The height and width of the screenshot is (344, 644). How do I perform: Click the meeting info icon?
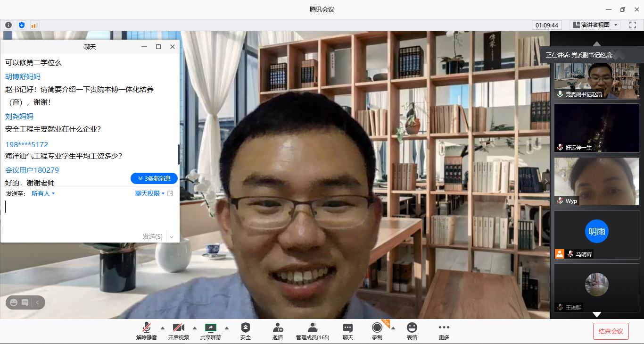(8, 25)
